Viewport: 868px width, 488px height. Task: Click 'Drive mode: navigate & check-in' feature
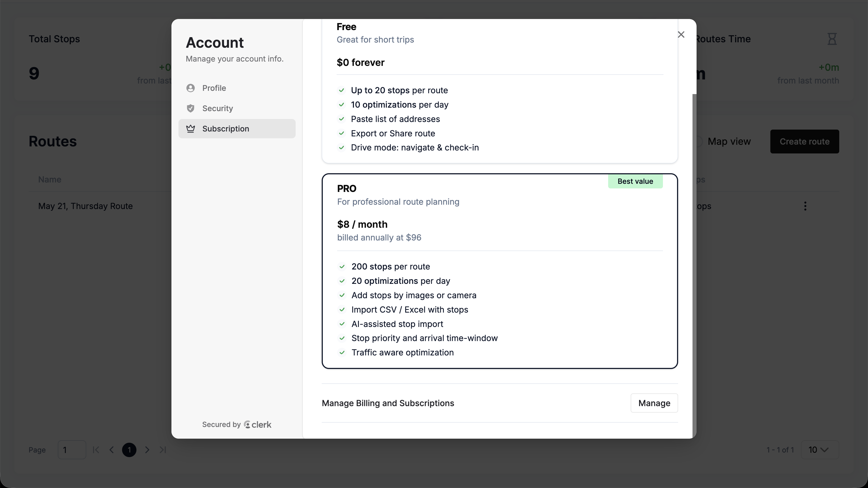click(x=415, y=148)
